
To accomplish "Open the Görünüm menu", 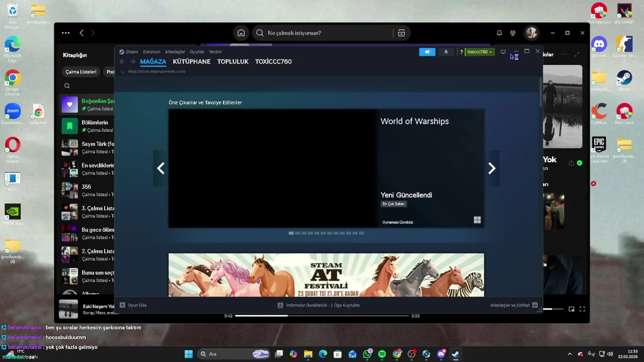I will pos(151,52).
